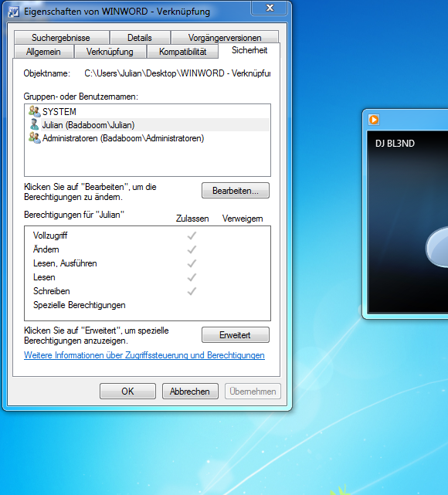This screenshot has width=448, height=495.
Task: Close the Eigenschaften dialog window
Action: [270, 8]
